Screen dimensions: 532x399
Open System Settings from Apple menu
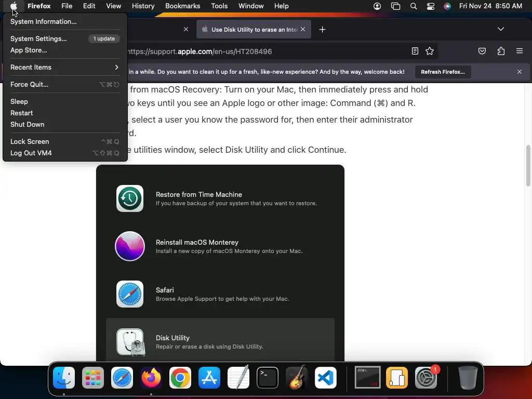65,38
